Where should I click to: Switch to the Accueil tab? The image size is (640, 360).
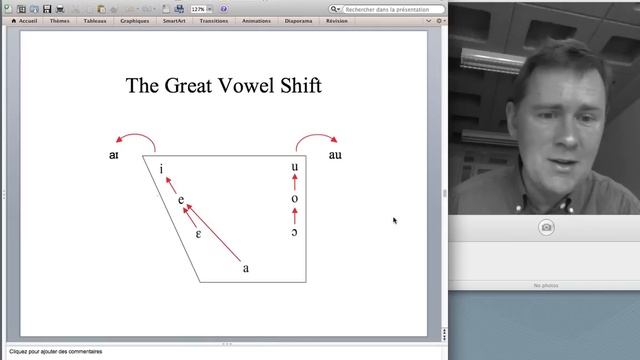click(24, 21)
